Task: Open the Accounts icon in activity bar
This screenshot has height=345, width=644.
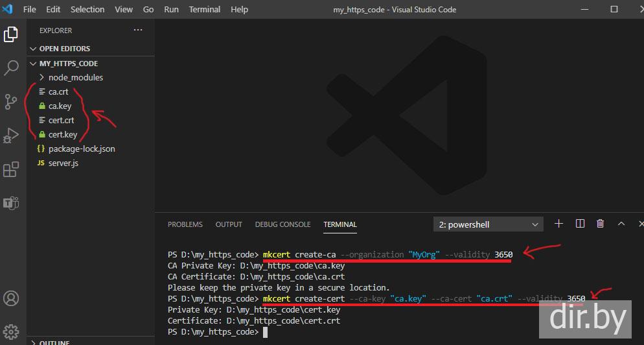Action: [11, 299]
